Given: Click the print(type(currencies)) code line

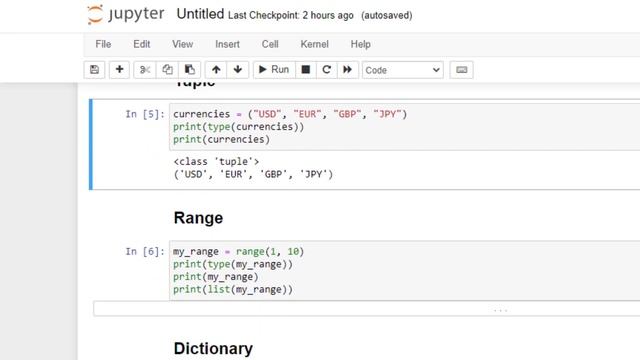Looking at the screenshot, I should pyautogui.click(x=238, y=127).
